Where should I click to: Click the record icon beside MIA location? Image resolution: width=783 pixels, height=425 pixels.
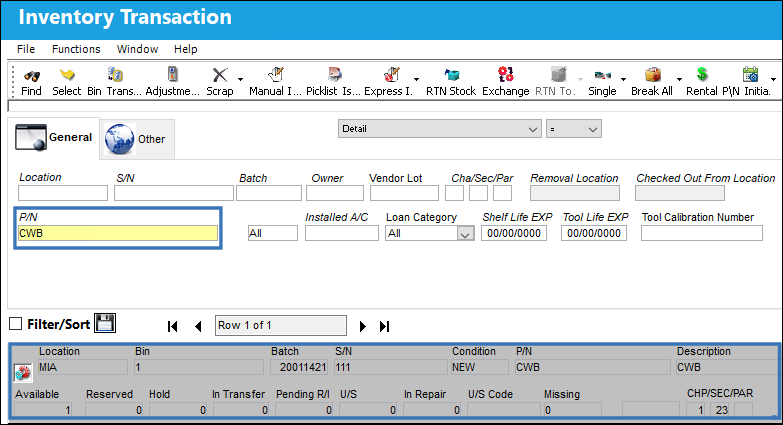(22, 373)
